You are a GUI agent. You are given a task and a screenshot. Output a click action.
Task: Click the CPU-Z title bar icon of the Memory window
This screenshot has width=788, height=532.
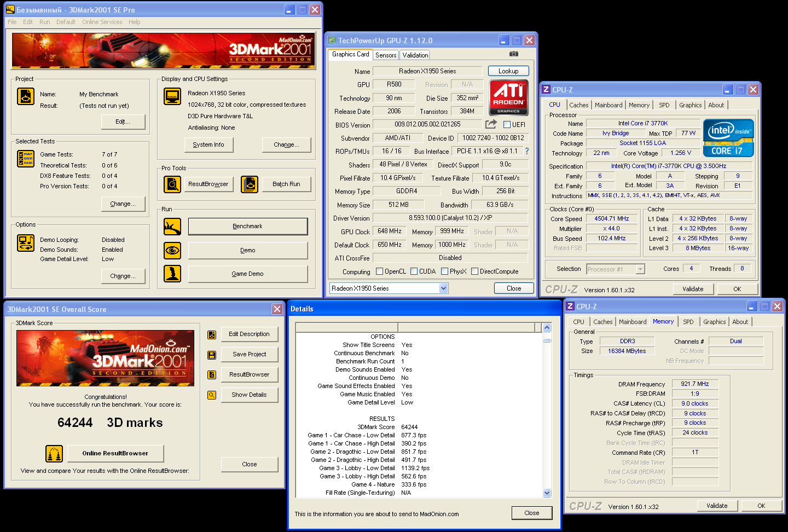tap(570, 306)
